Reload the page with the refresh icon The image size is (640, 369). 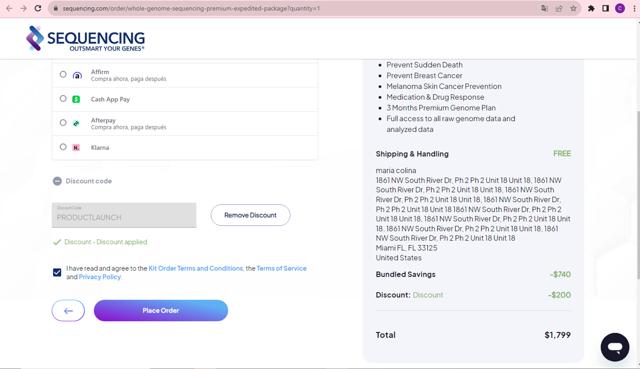pyautogui.click(x=38, y=8)
